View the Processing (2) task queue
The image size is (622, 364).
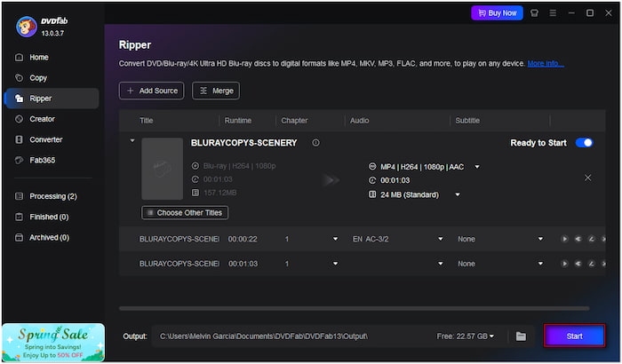click(52, 196)
